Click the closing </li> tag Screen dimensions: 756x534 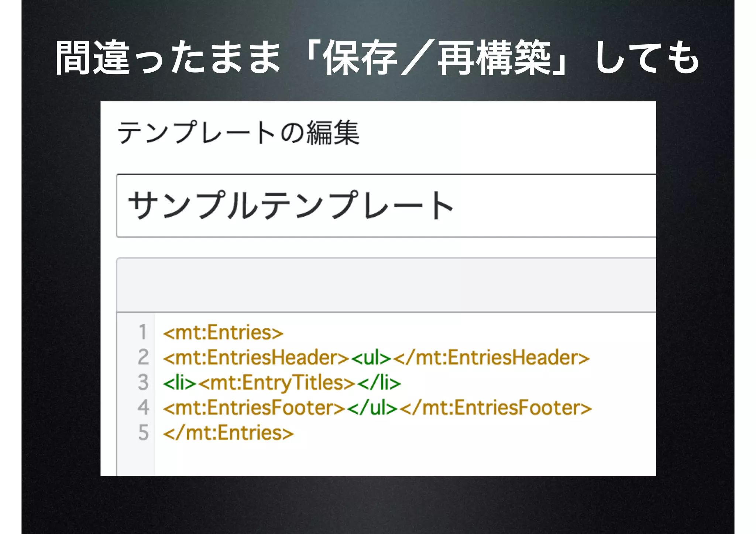click(x=379, y=382)
